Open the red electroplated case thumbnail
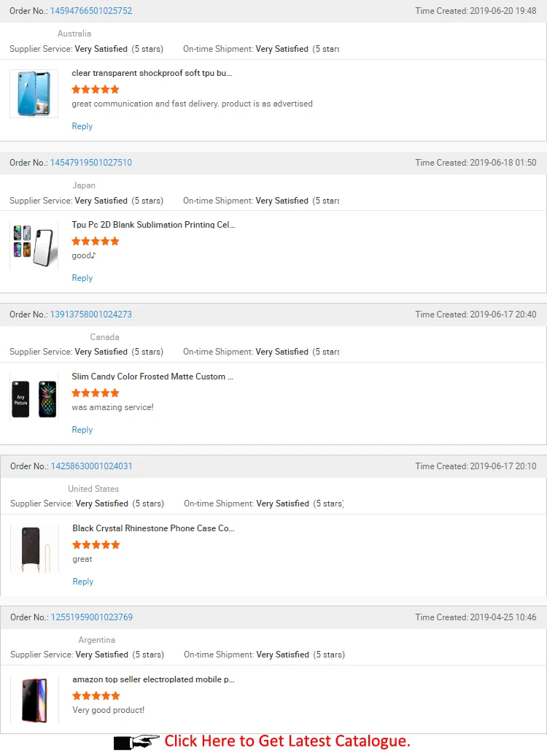This screenshot has width=547, height=756. click(34, 701)
